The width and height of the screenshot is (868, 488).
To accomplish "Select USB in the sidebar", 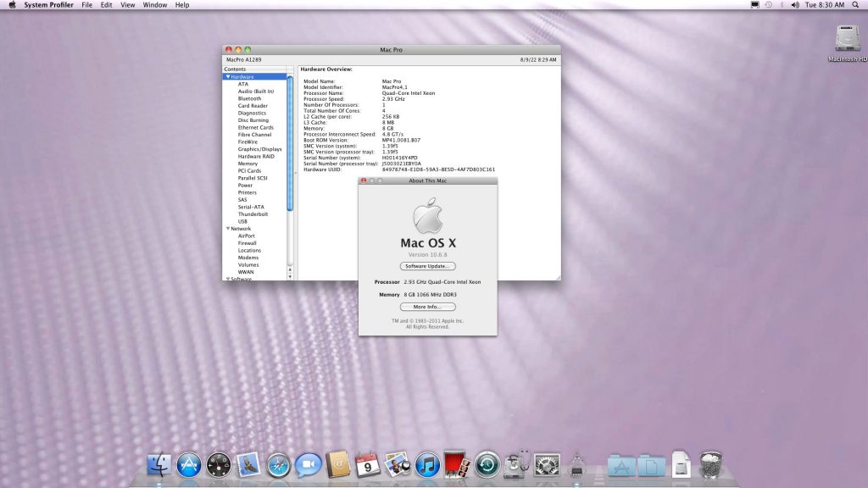I will coord(242,221).
